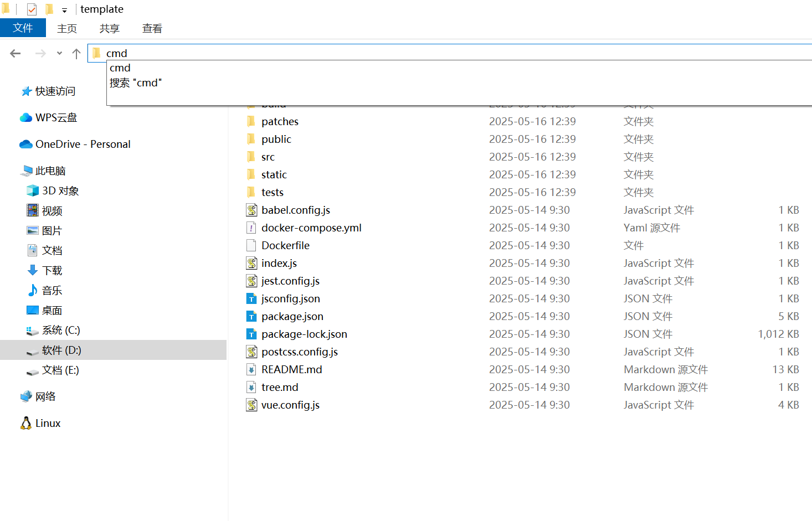The height and width of the screenshot is (521, 812).
Task: Choose the 搜索 "cmd" suggestion
Action: pyautogui.click(x=136, y=83)
